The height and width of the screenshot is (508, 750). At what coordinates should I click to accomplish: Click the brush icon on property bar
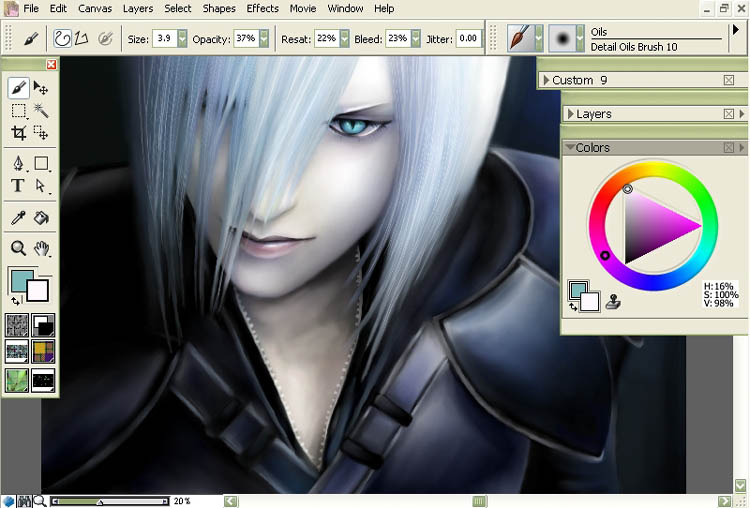pos(31,38)
